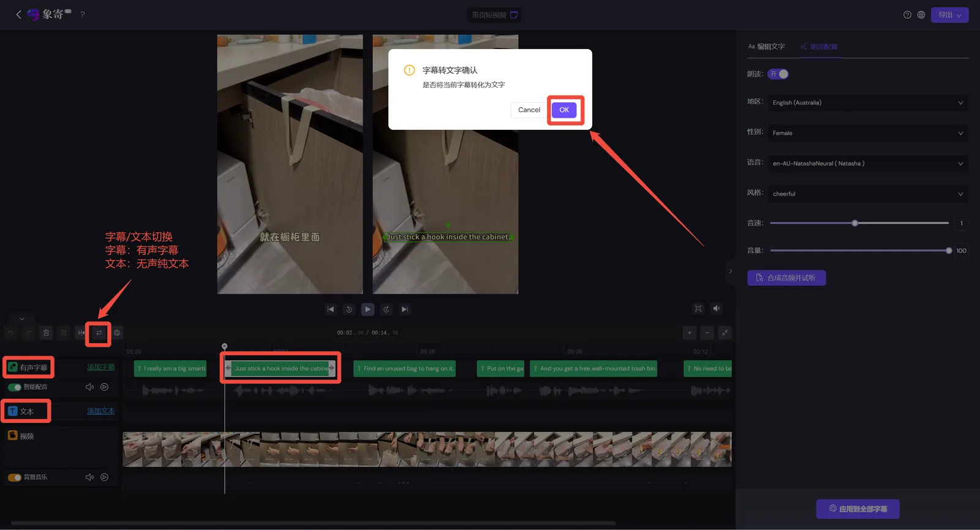This screenshot has height=530, width=980.
Task: Zoom in the timeline with the plus icon
Action: pyautogui.click(x=690, y=333)
